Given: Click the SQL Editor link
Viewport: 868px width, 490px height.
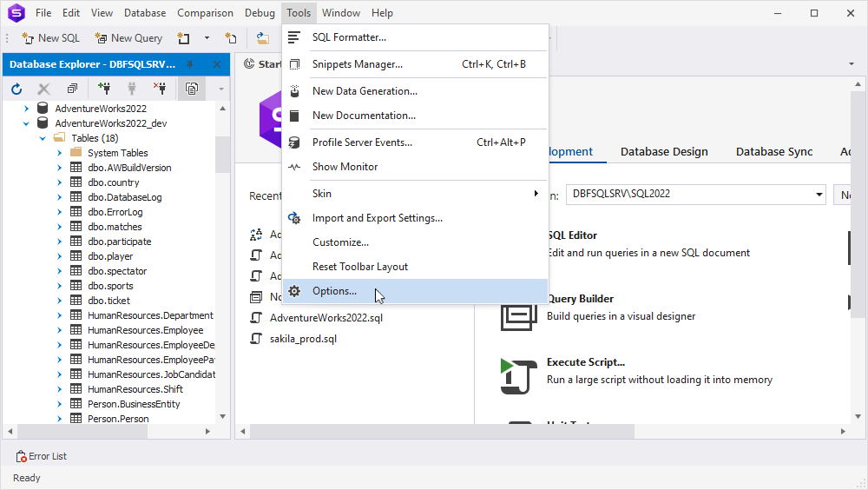Looking at the screenshot, I should click(x=572, y=235).
